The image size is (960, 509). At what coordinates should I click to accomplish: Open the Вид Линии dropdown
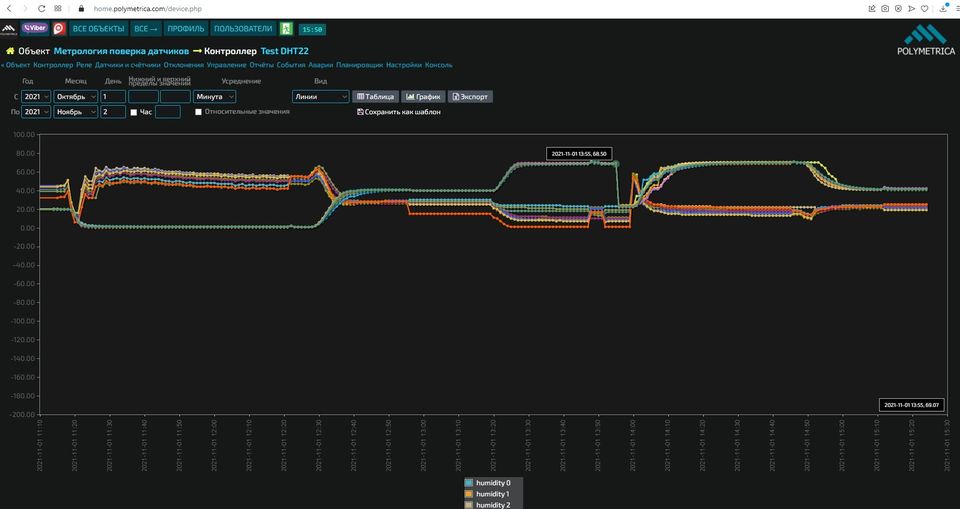pos(320,97)
